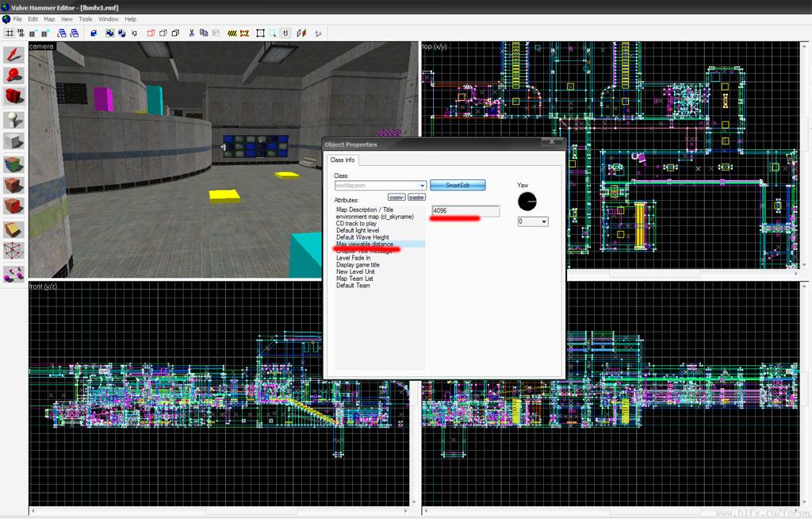This screenshot has height=519, width=812.
Task: Select the Entity tool icon
Action: pyautogui.click(x=14, y=120)
